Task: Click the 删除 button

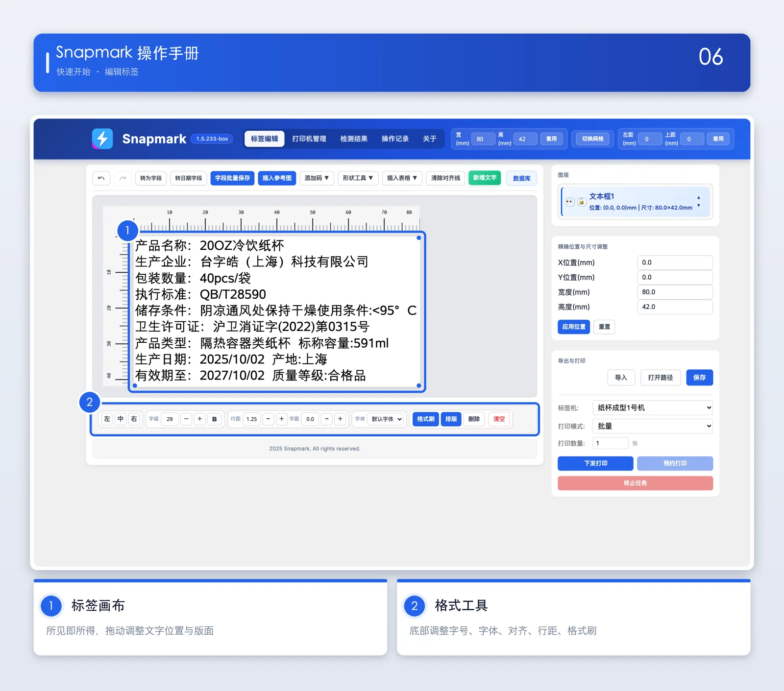Action: point(474,419)
